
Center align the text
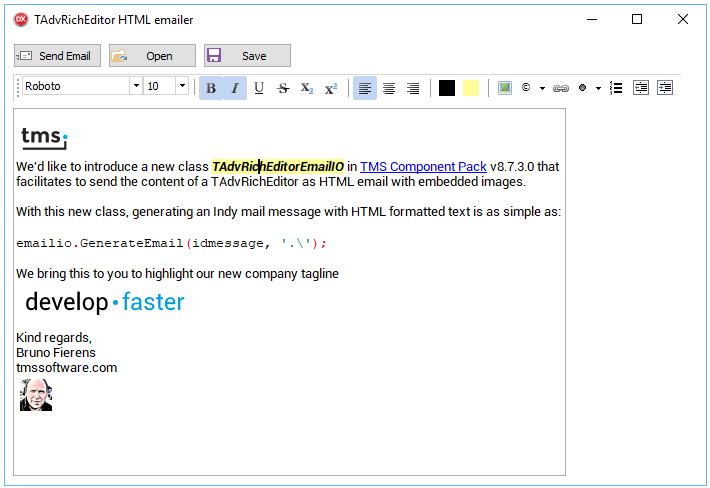(x=389, y=88)
